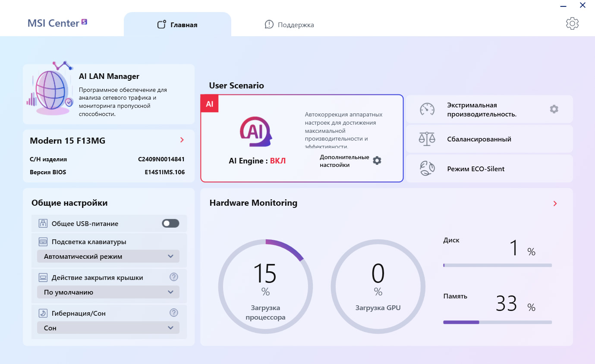
Task: Open Extreme Performance settings gear
Action: 554,109
